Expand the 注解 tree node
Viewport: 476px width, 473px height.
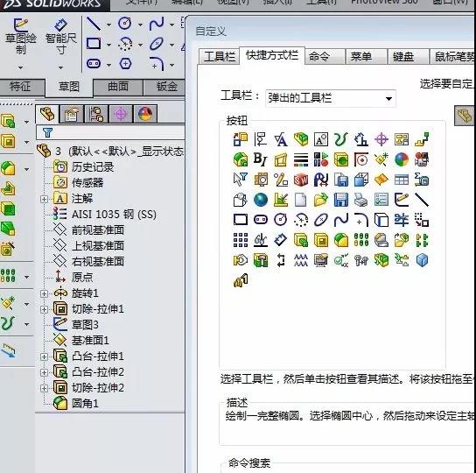(x=44, y=199)
